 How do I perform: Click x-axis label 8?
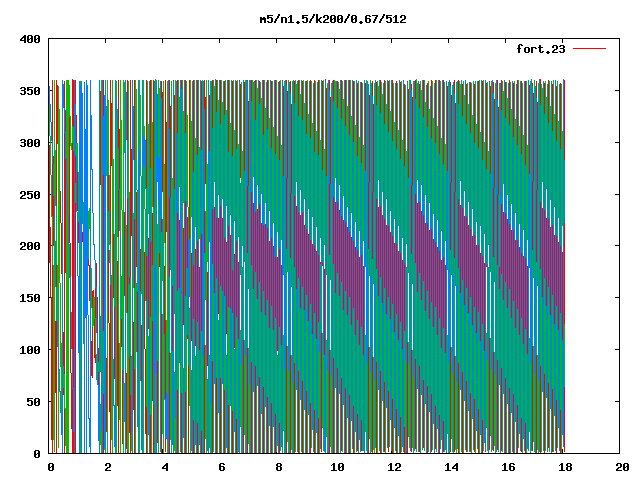click(x=279, y=467)
